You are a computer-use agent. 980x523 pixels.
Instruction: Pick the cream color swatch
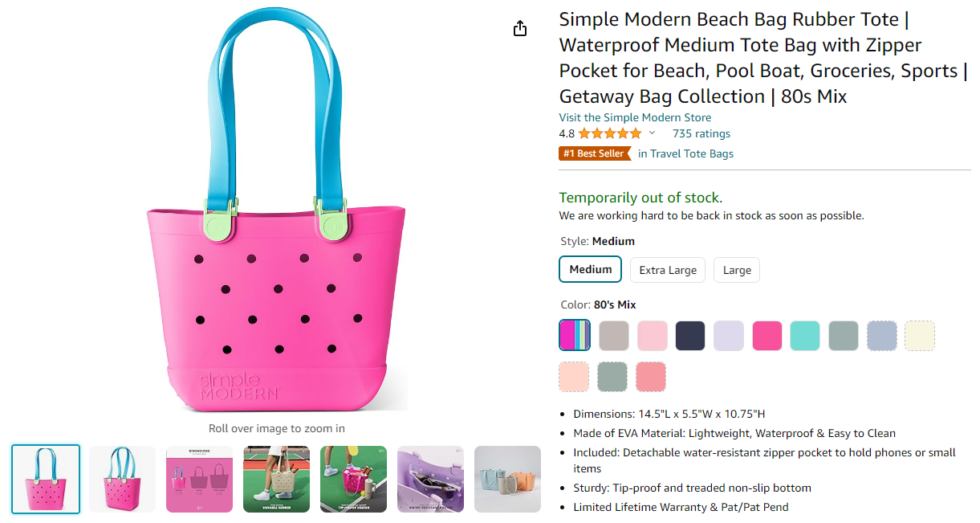click(x=920, y=336)
